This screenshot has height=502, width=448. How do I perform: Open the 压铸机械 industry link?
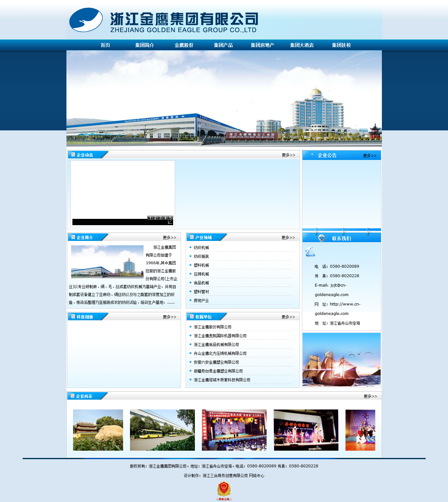click(x=201, y=274)
